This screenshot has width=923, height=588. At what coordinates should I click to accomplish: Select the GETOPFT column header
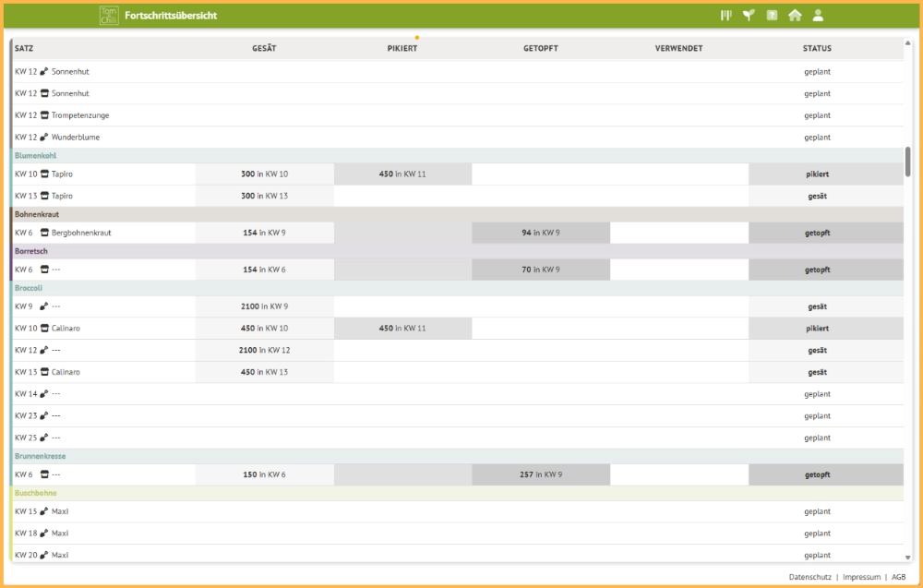[540, 49]
